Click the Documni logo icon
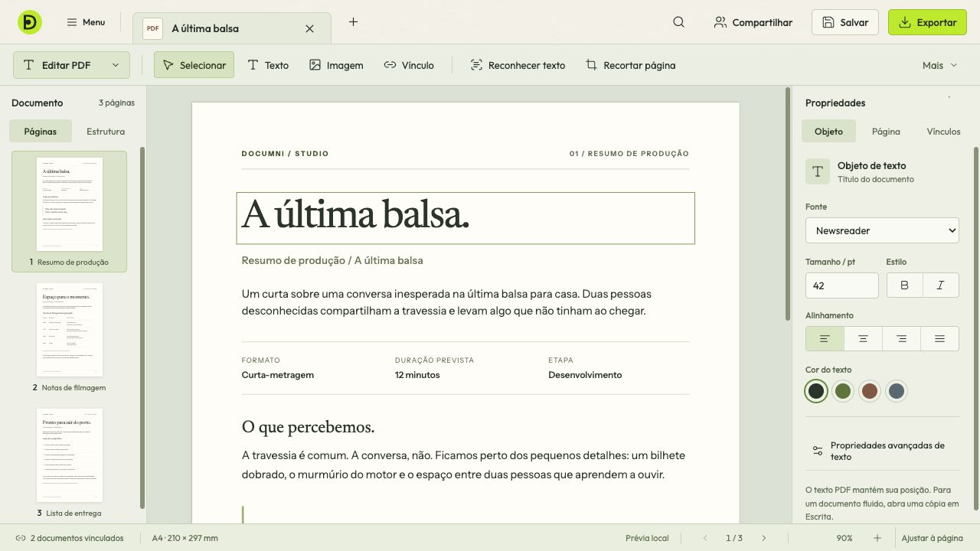980x551 pixels. point(30,22)
